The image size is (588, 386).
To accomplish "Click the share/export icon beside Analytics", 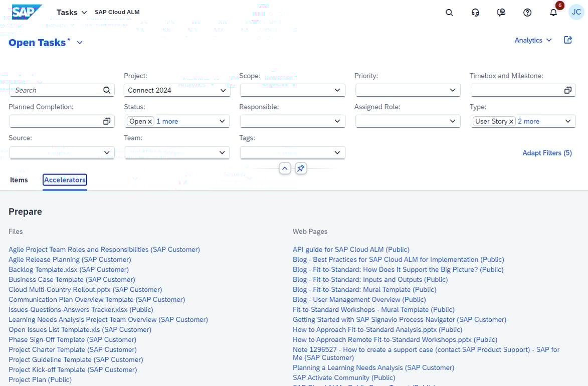I will (x=568, y=40).
